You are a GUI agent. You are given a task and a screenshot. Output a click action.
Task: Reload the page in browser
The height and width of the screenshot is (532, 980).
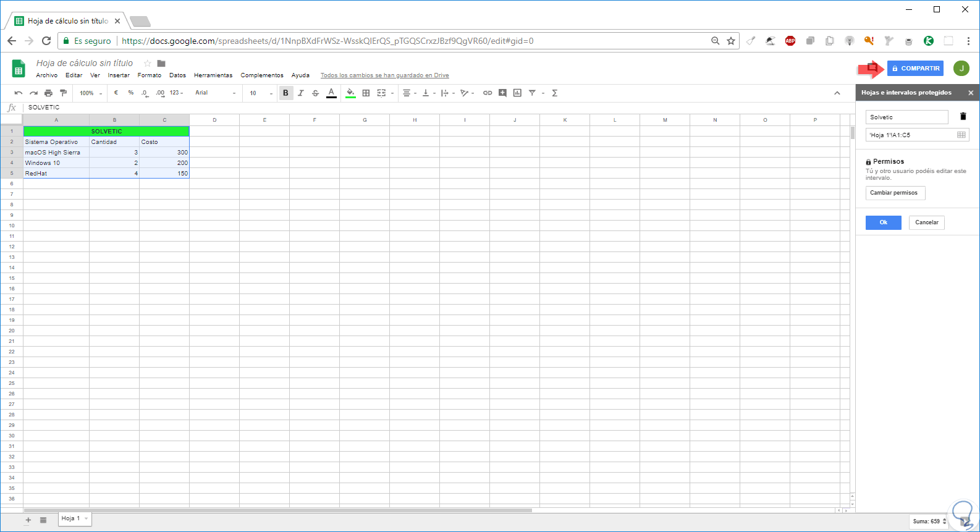click(46, 41)
